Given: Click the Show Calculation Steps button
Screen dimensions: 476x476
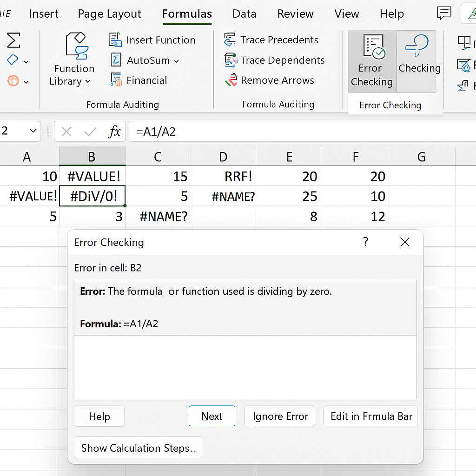Looking at the screenshot, I should click(x=138, y=448).
